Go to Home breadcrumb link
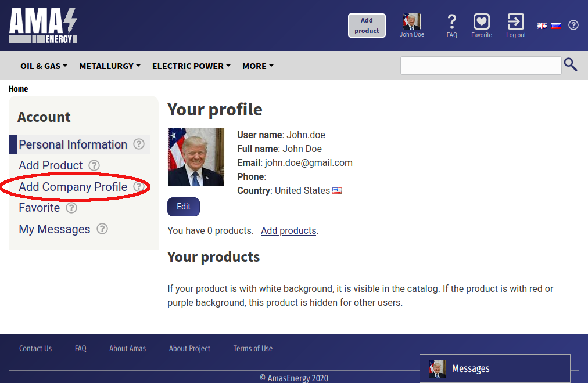588x383 pixels. (19, 89)
